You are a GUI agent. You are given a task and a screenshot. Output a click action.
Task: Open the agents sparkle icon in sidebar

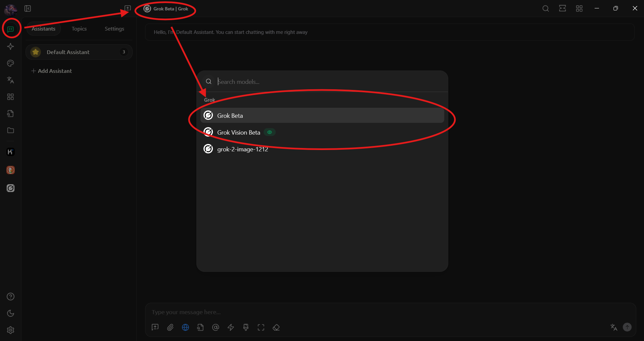click(x=11, y=46)
